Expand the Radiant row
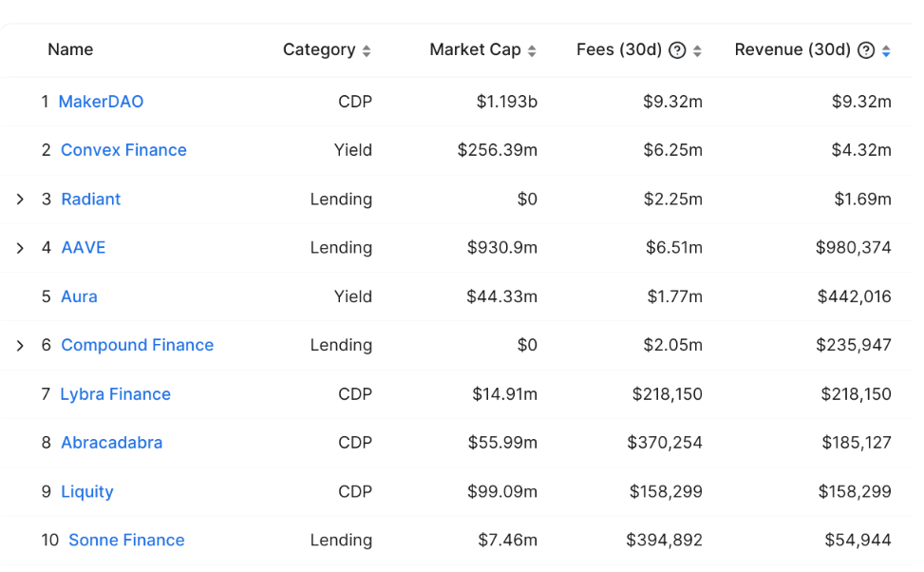 click(20, 200)
